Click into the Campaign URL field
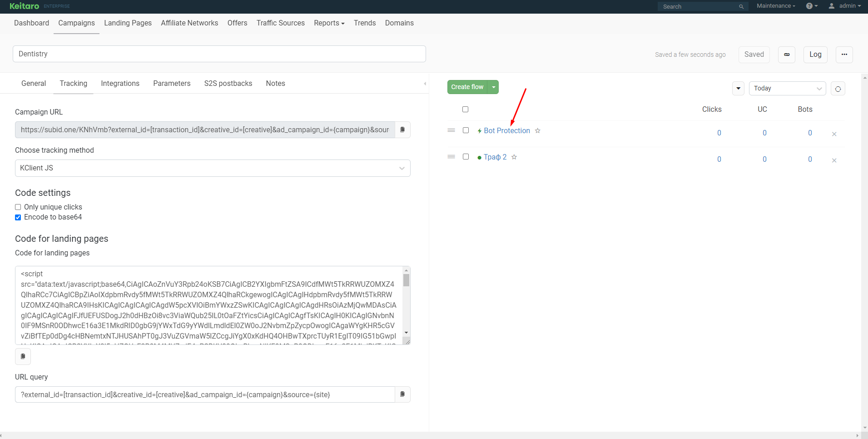This screenshot has width=868, height=439. pos(205,130)
